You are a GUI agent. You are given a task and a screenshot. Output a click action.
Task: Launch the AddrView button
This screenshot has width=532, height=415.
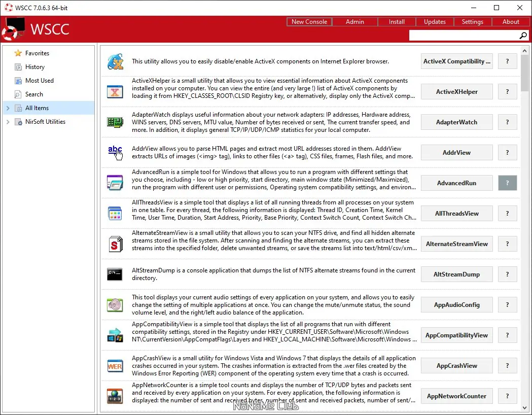pyautogui.click(x=456, y=153)
